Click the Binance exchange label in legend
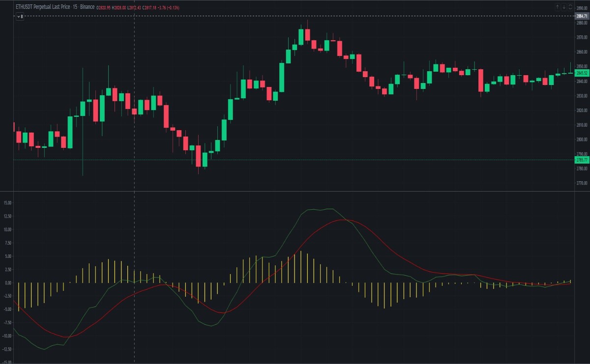 (87, 7)
